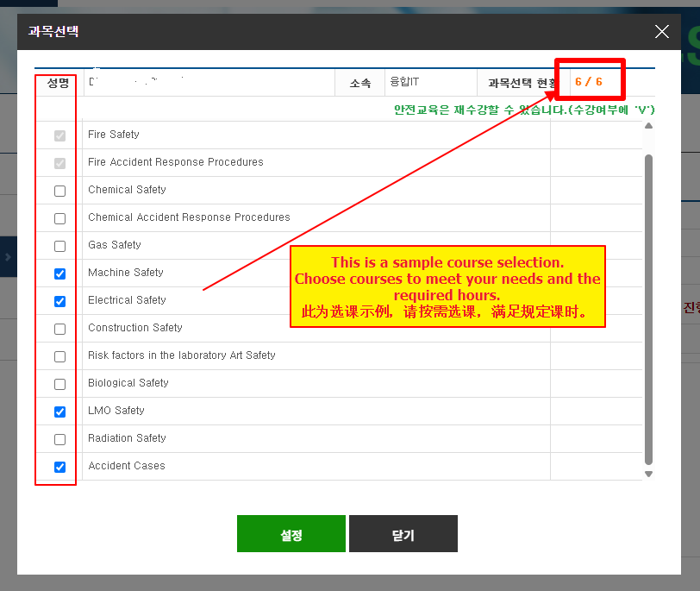
Task: Select the Risk factors in the laboratory checkbox
Action: pos(59,357)
